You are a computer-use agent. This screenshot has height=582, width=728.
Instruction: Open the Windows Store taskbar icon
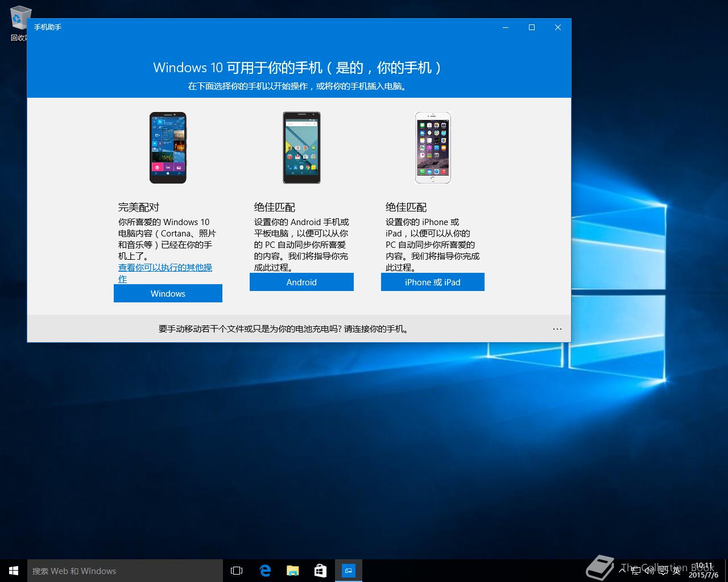pyautogui.click(x=321, y=571)
